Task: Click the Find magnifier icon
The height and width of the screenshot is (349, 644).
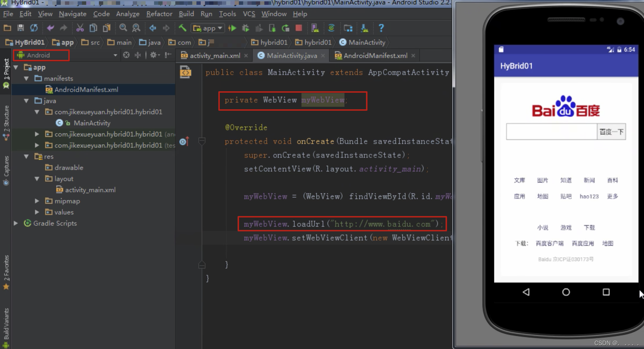Action: (123, 28)
